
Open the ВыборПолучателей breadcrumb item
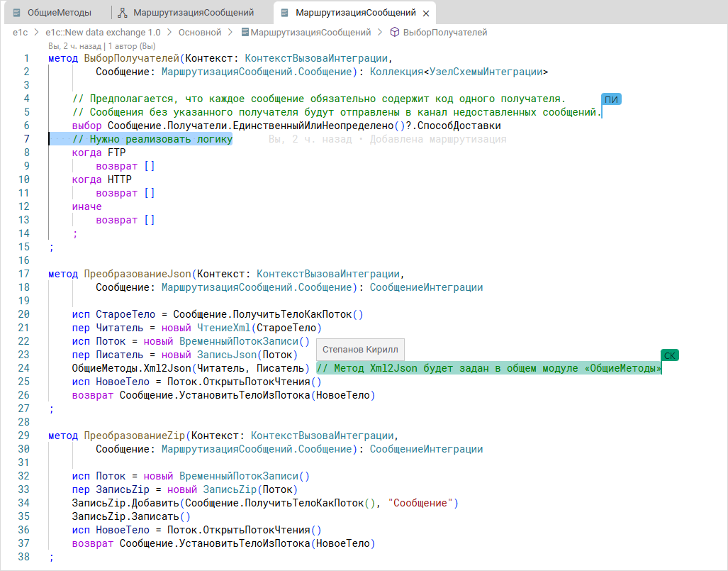pos(444,33)
